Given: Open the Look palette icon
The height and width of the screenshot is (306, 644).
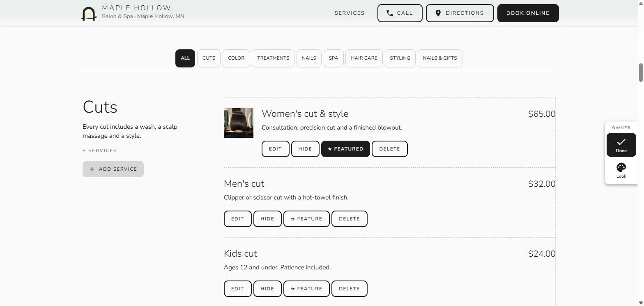Looking at the screenshot, I should pos(621,170).
